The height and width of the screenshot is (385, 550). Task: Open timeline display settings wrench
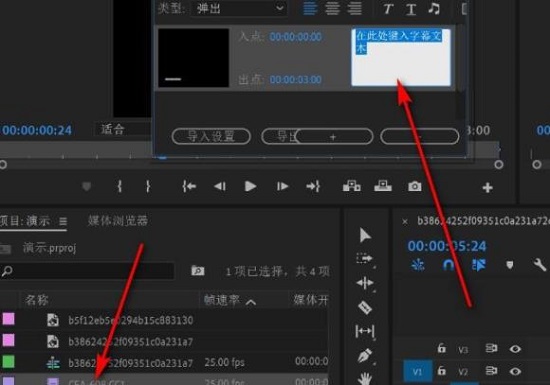[x=539, y=265]
